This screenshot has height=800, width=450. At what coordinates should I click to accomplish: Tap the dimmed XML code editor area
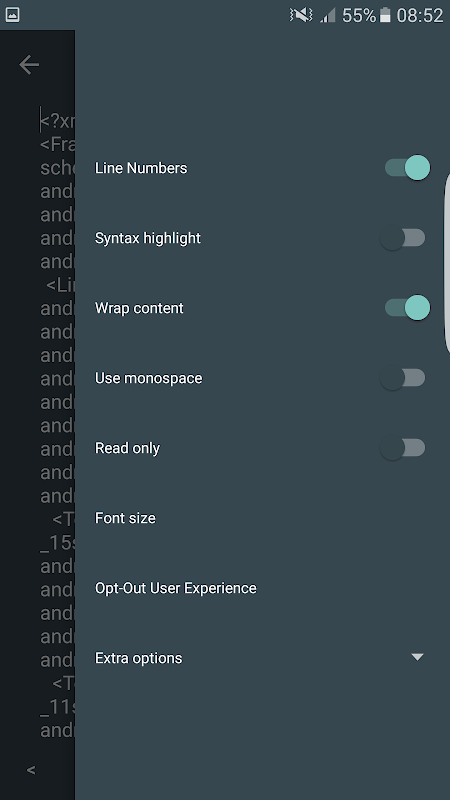click(37, 423)
